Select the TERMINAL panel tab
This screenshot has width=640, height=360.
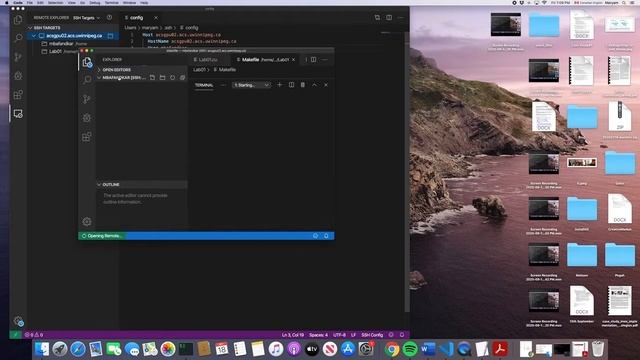[x=204, y=85]
